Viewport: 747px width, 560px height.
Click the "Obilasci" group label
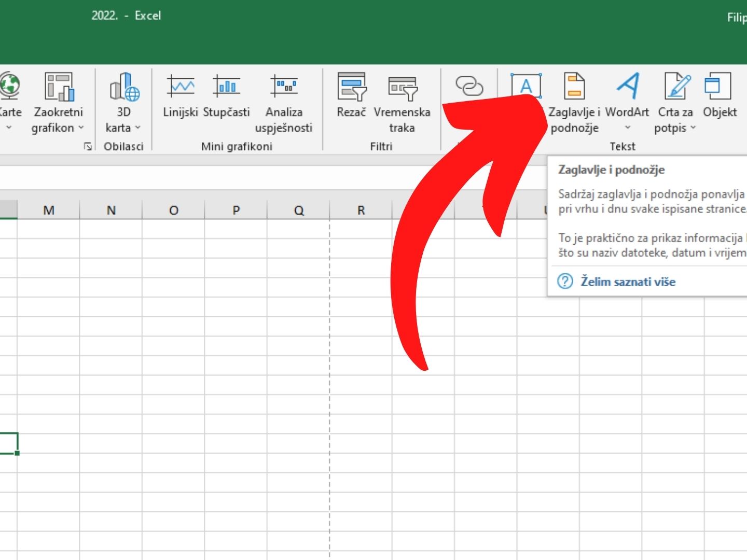point(123,147)
